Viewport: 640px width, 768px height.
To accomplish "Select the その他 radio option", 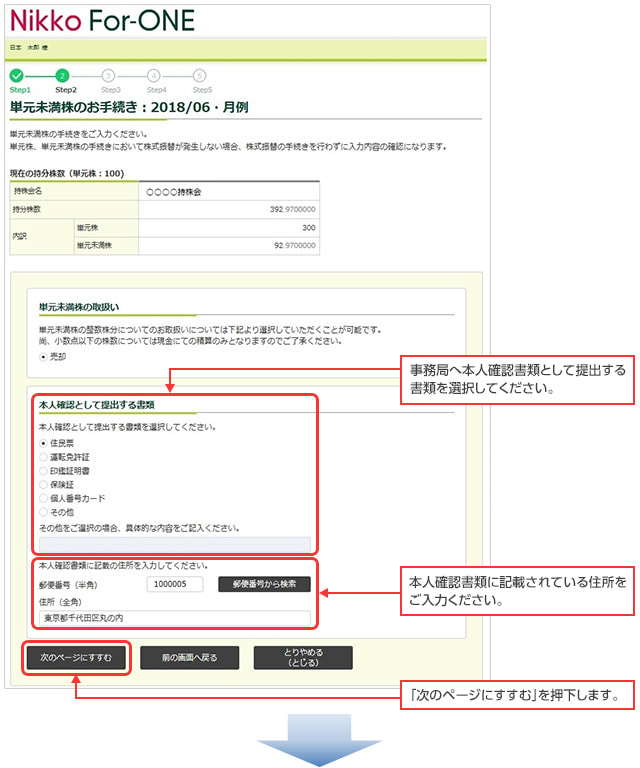I will (x=43, y=512).
